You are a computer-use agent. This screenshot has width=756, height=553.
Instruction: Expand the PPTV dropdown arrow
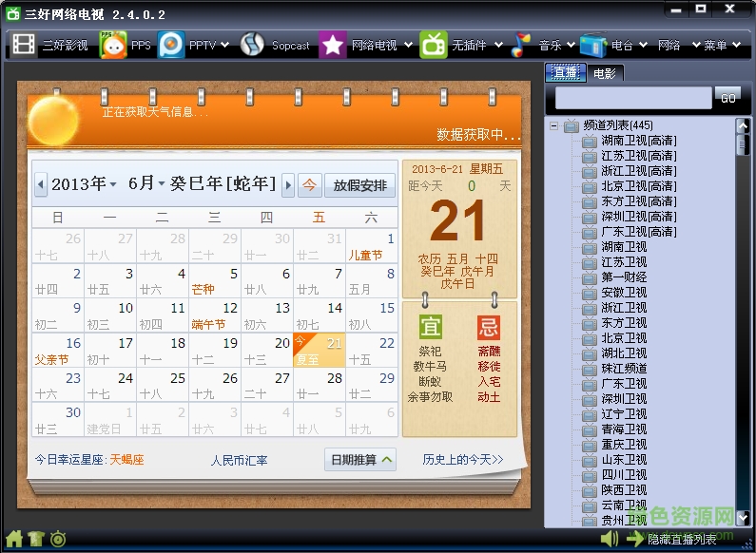(224, 45)
